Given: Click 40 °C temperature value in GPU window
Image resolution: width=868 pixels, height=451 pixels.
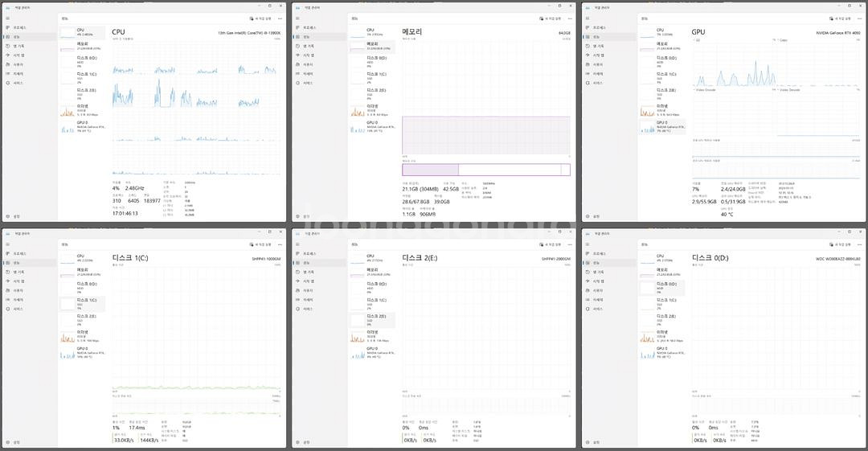Looking at the screenshot, I should tap(727, 215).
